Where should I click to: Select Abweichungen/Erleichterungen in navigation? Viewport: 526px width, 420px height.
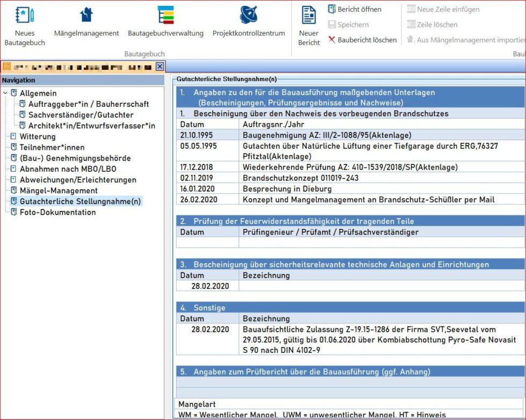point(78,180)
